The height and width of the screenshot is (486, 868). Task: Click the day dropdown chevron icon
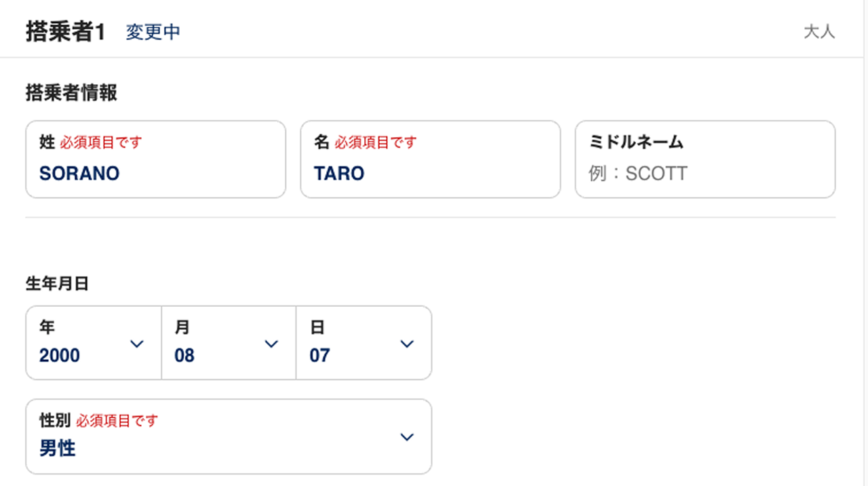coord(407,344)
